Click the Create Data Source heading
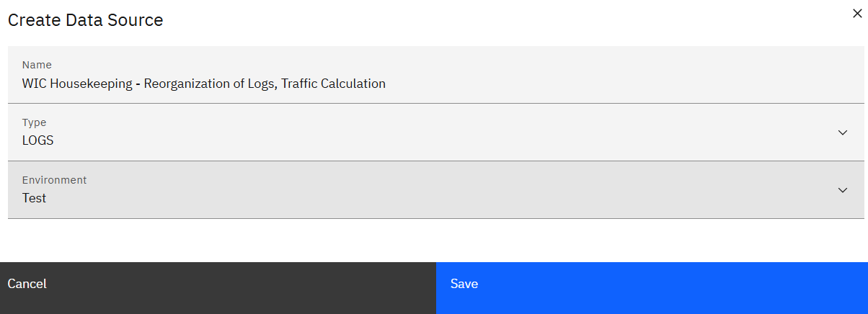The width and height of the screenshot is (868, 314). (85, 20)
